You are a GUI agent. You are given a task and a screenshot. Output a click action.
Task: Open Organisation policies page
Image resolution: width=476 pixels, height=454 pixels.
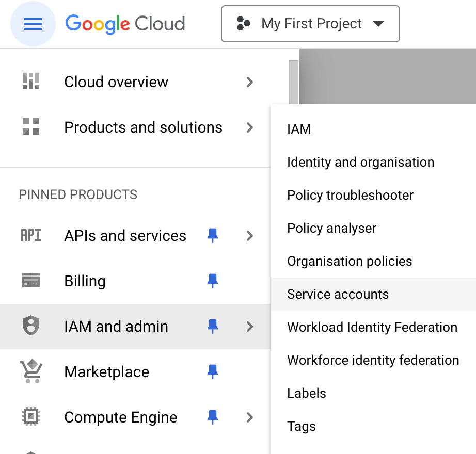[350, 261]
